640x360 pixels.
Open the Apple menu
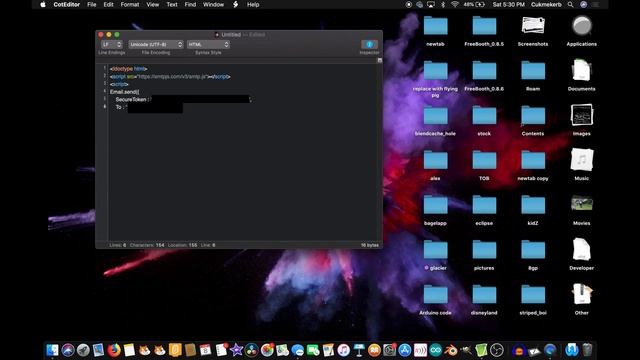coord(43,4)
